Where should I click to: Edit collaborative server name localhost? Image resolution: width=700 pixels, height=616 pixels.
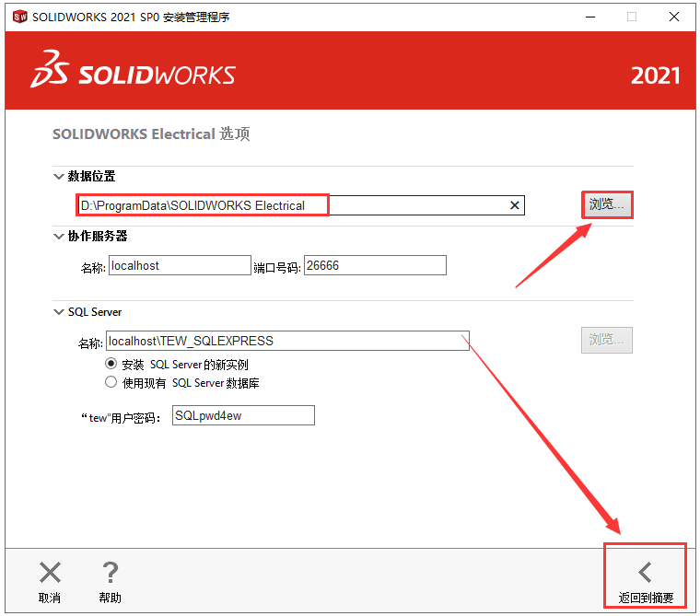click(180, 265)
